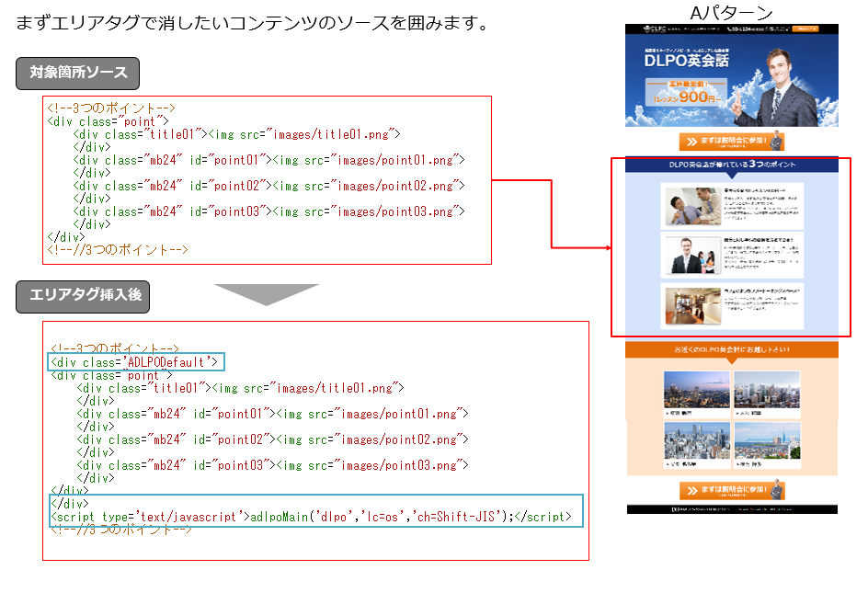Click the 対象箇所ソース label
The image size is (868, 593).
coord(77,73)
